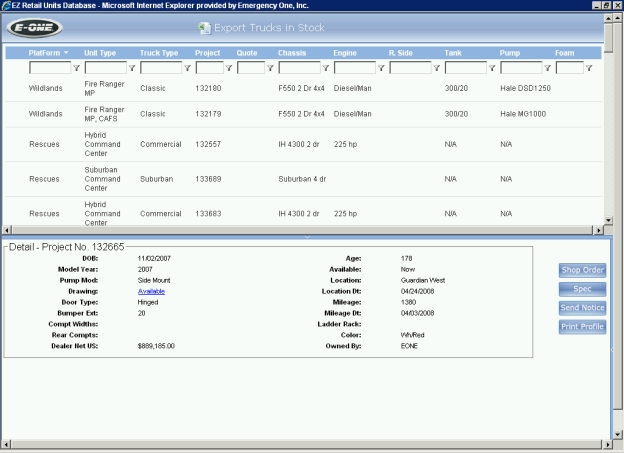624x453 pixels.
Task: Click the Excel export icon
Action: 205,28
